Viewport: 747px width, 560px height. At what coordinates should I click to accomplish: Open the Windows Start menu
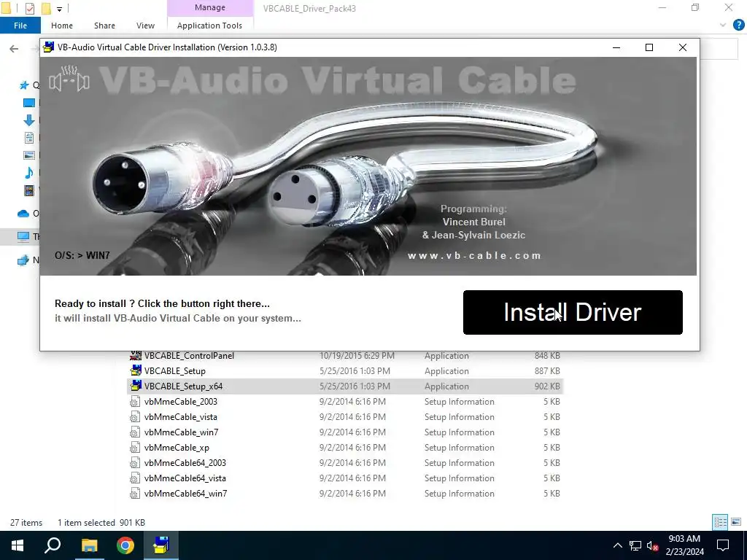pyautogui.click(x=18, y=545)
